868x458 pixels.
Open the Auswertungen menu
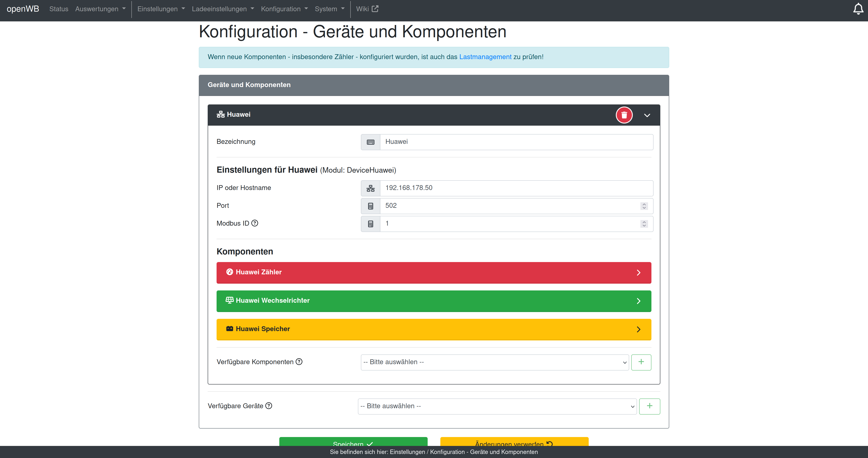pyautogui.click(x=100, y=9)
